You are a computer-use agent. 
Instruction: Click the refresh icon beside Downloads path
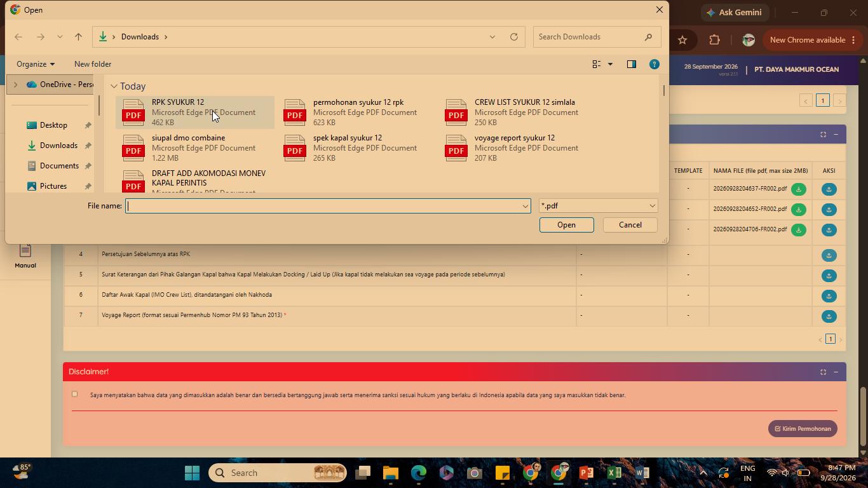click(514, 37)
